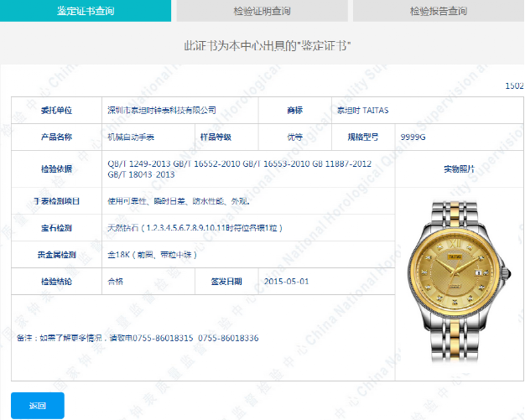This screenshot has height=420, width=525.
Task: Open the 检验证明查询 tab
Action: tap(262, 11)
